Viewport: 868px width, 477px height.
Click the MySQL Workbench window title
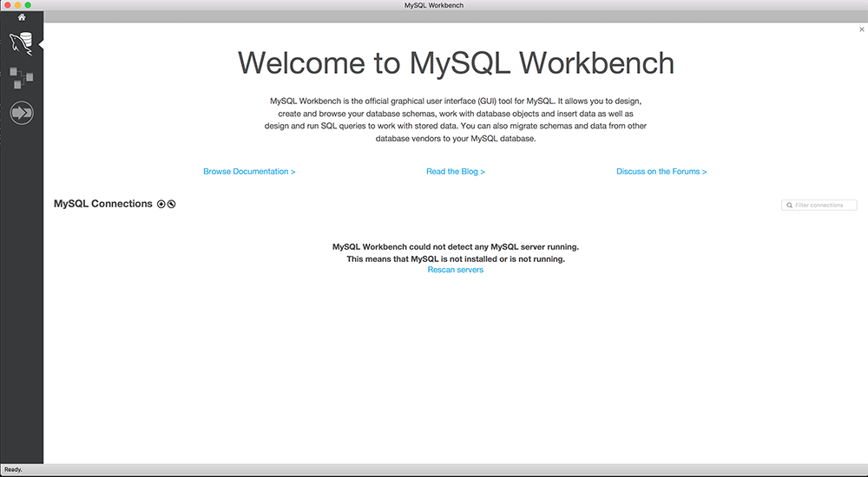coord(434,5)
